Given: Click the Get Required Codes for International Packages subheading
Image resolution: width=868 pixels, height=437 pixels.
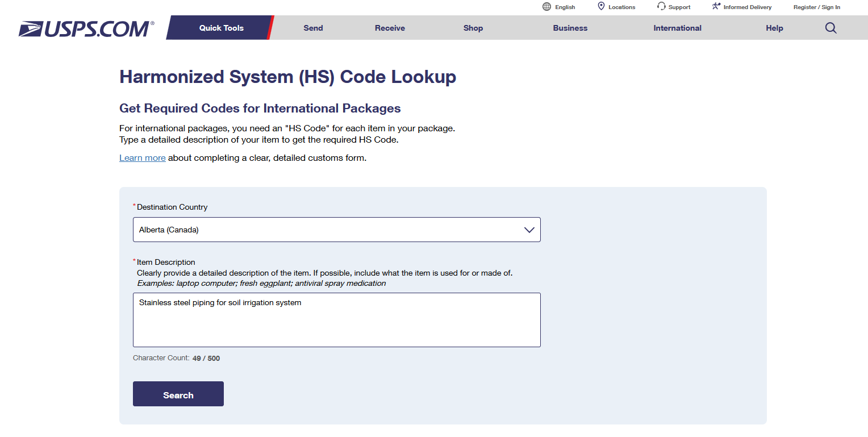Looking at the screenshot, I should 260,108.
